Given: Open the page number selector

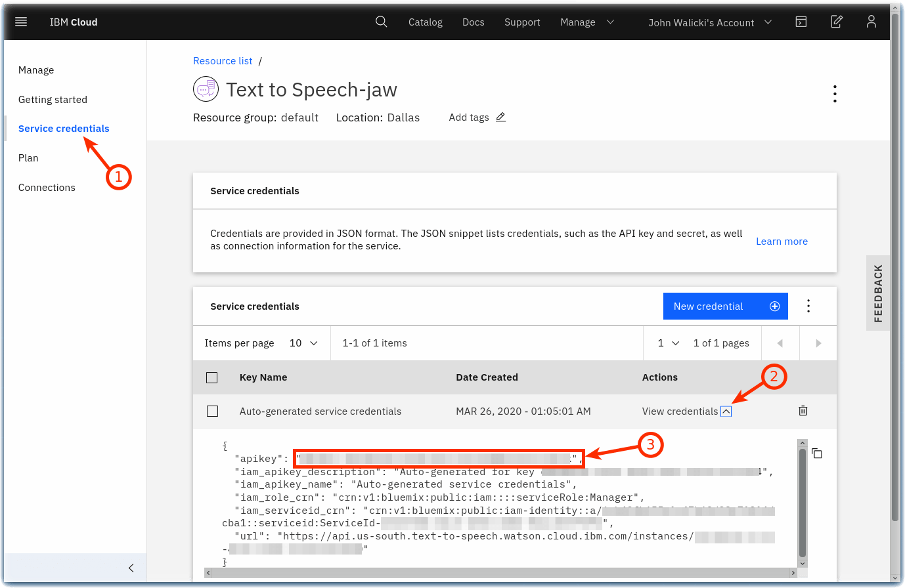Looking at the screenshot, I should click(668, 343).
